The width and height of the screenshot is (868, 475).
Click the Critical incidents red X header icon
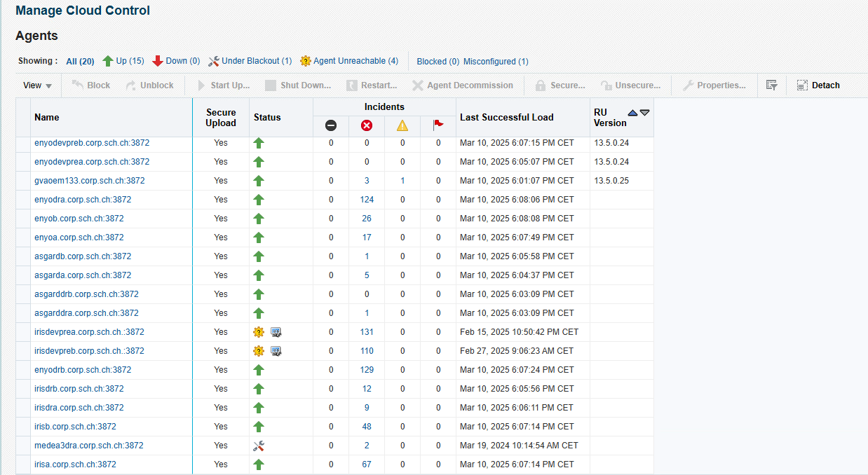[x=367, y=125]
